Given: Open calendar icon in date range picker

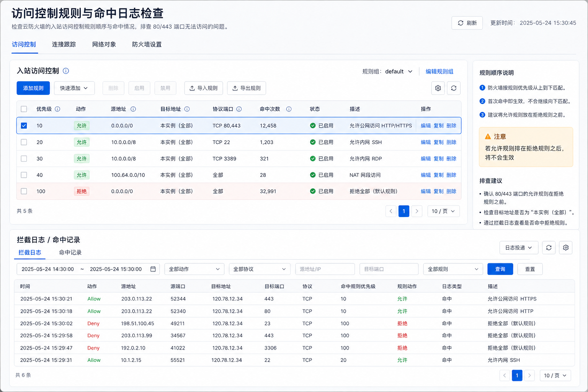Looking at the screenshot, I should (x=153, y=269).
